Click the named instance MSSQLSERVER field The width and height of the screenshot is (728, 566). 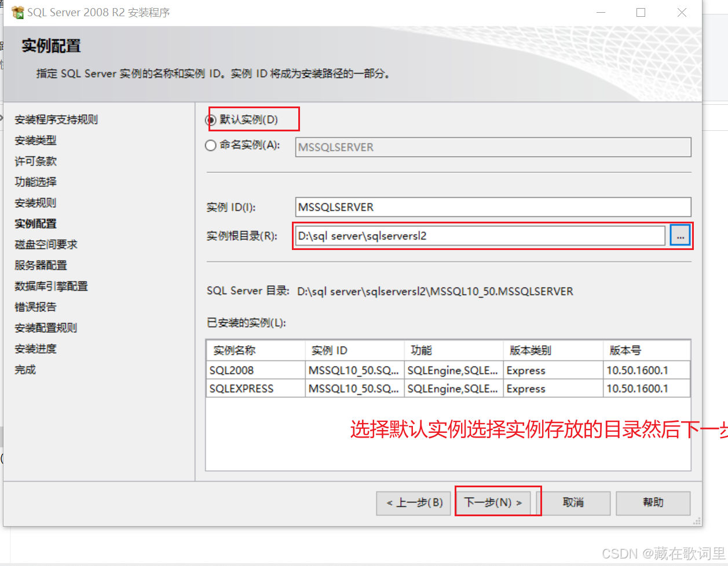[493, 147]
